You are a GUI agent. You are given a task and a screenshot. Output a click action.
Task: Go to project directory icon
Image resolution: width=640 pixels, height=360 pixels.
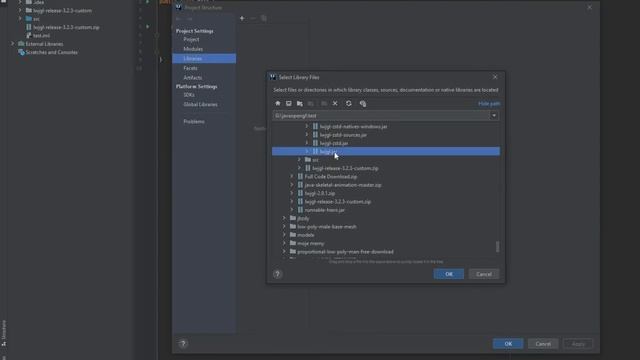pos(300,104)
